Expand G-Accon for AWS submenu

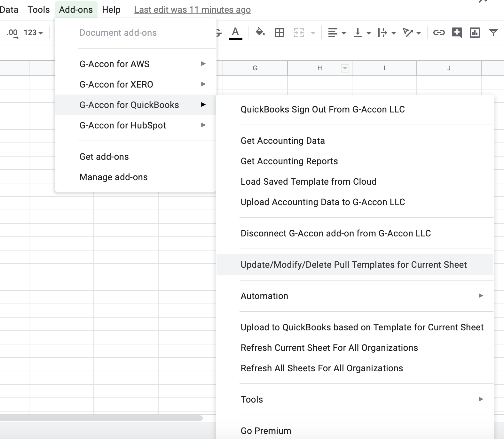(136, 64)
